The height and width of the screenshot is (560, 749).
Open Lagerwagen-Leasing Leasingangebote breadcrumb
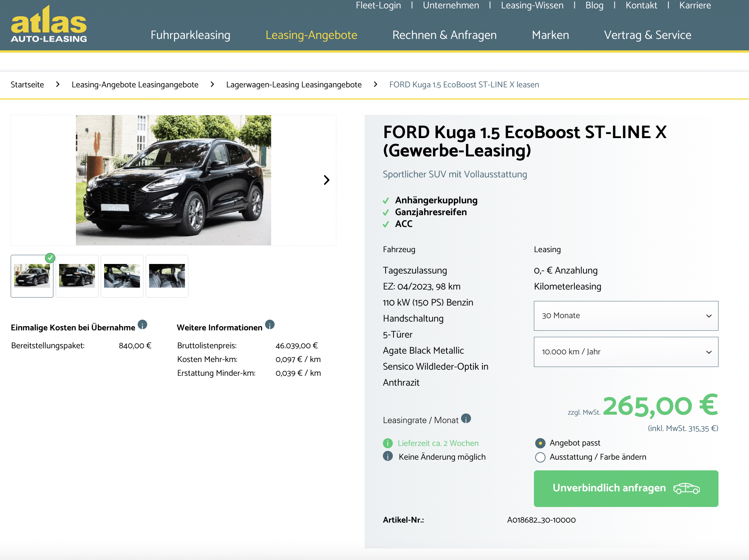294,85
